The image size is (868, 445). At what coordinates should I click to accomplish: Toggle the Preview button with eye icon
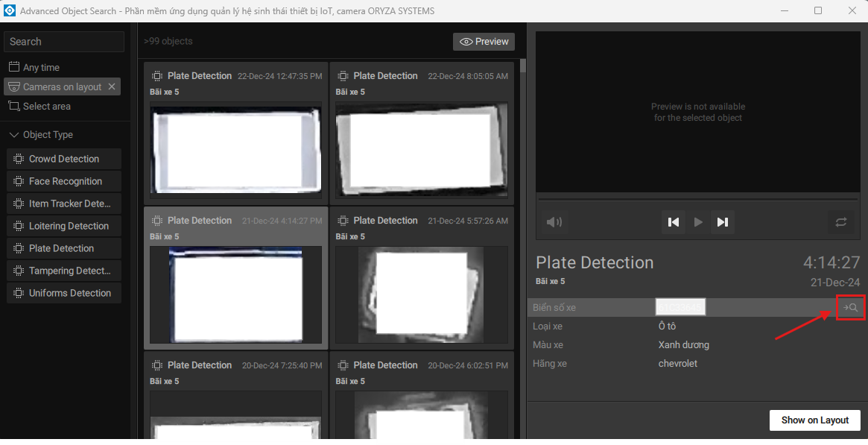point(484,42)
